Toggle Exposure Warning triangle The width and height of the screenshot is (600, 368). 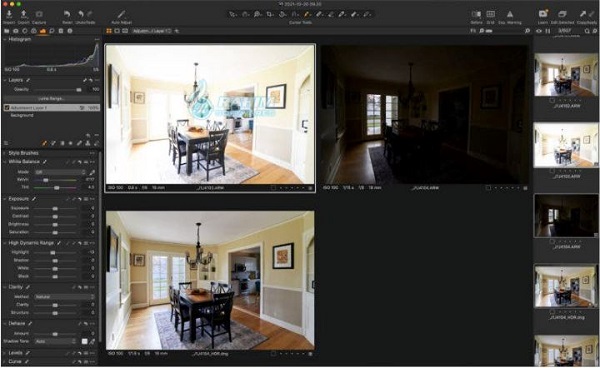(x=510, y=15)
